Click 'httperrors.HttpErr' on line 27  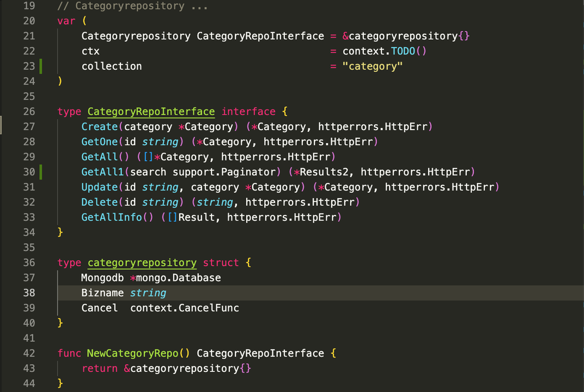click(373, 126)
